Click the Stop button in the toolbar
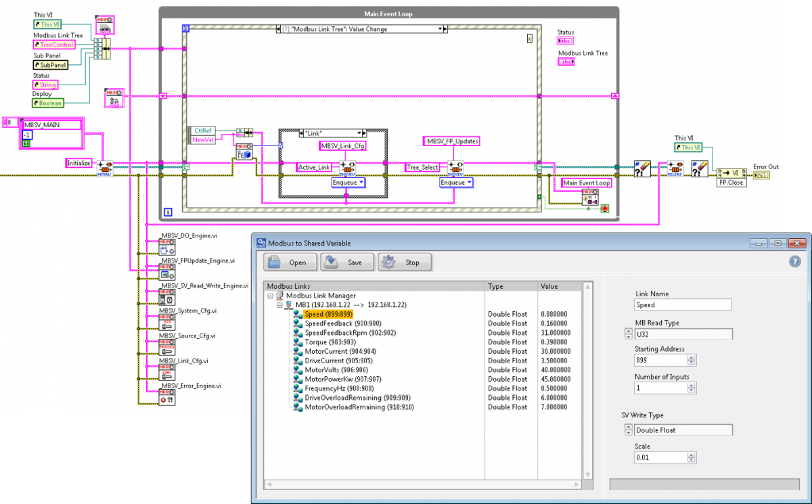 403,262
